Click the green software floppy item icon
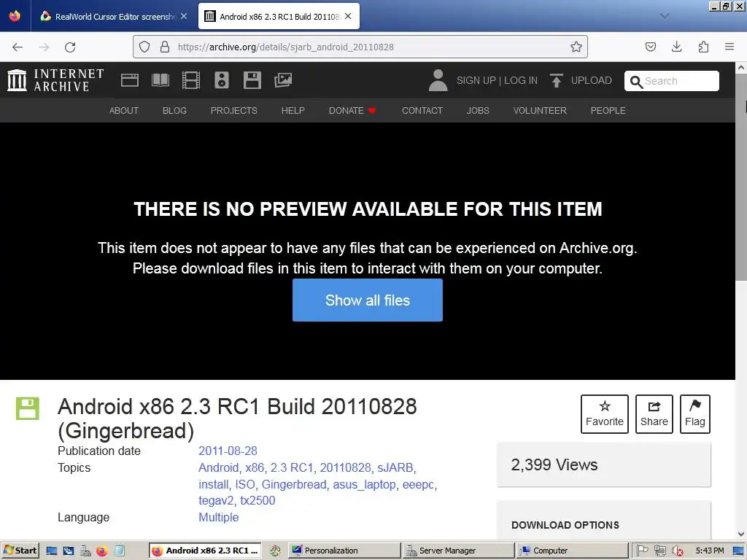 click(x=27, y=408)
